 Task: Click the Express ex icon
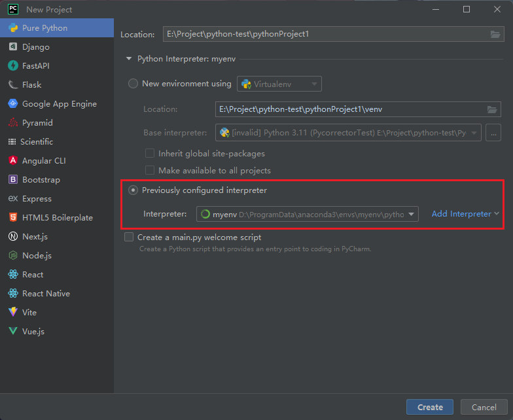pyautogui.click(x=13, y=199)
